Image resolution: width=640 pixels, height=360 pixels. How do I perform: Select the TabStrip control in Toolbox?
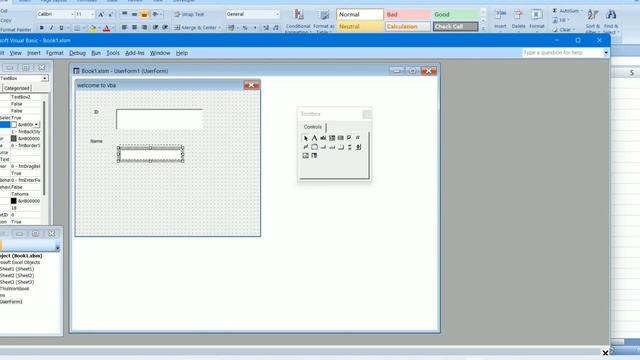(332, 147)
